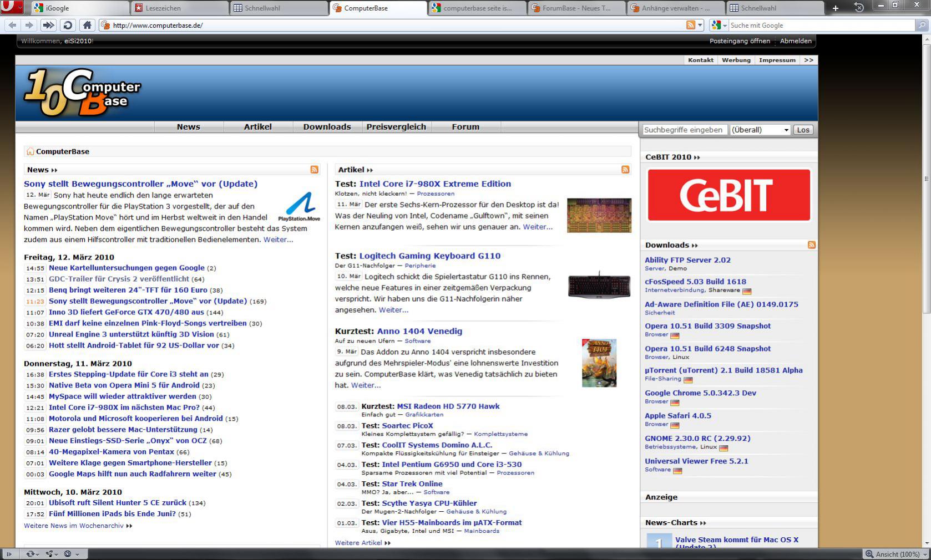Screen dimensions: 931x560
Task: Click the RSS feed icon in address bar
Action: click(x=691, y=25)
